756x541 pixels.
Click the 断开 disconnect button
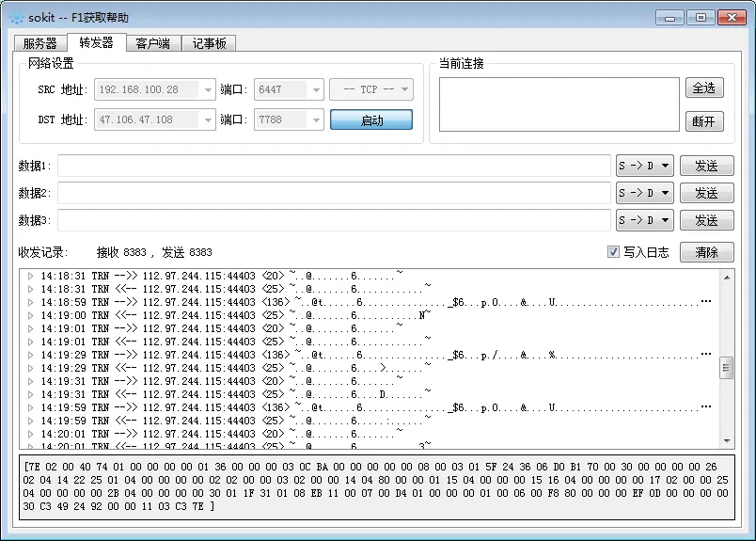(704, 121)
